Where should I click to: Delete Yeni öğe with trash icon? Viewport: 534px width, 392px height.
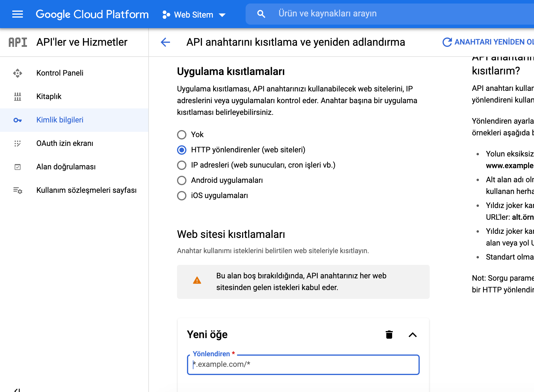389,335
